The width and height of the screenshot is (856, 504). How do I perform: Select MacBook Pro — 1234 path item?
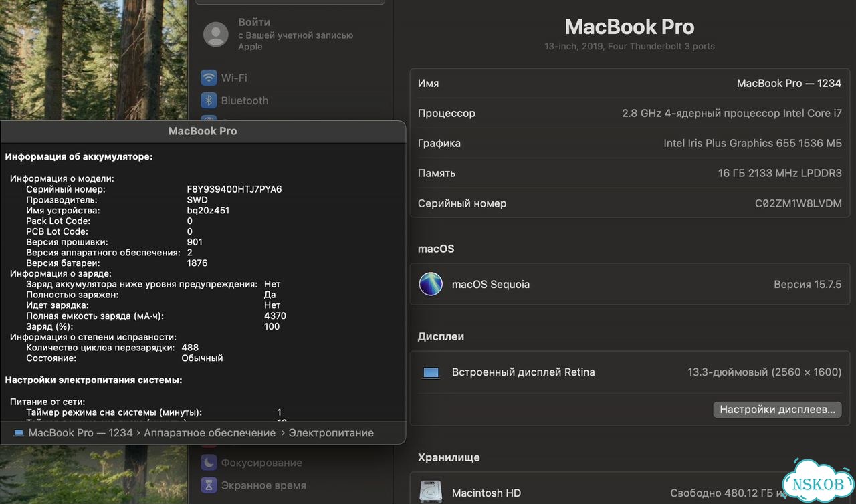80,433
